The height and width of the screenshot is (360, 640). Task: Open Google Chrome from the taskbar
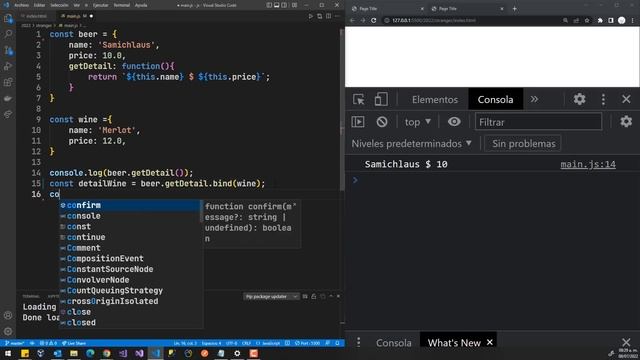[x=107, y=353]
